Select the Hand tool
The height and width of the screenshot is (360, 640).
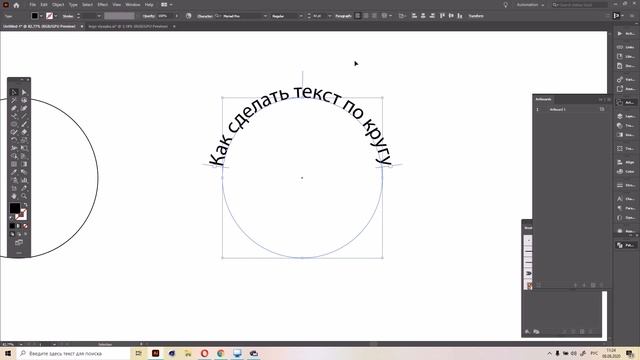click(x=14, y=196)
